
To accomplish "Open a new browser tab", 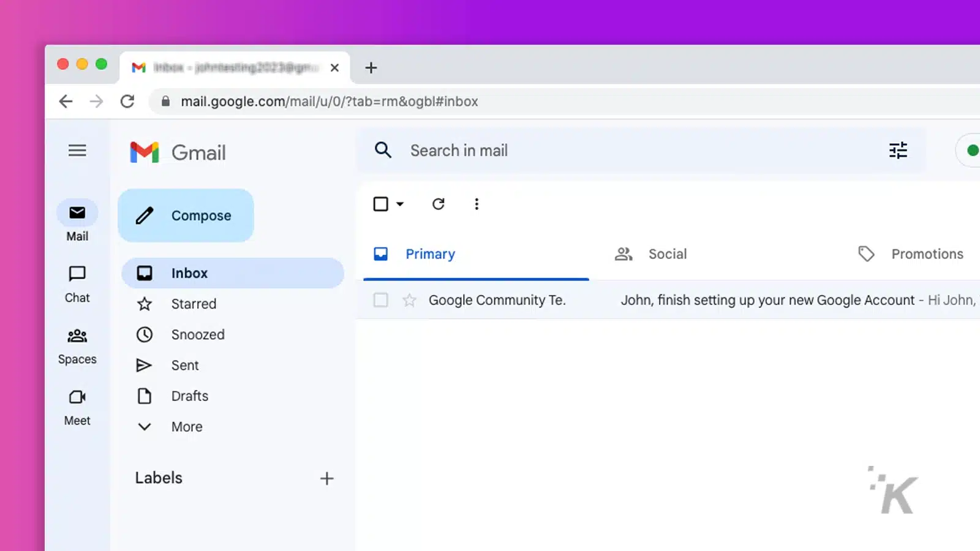I will [371, 68].
